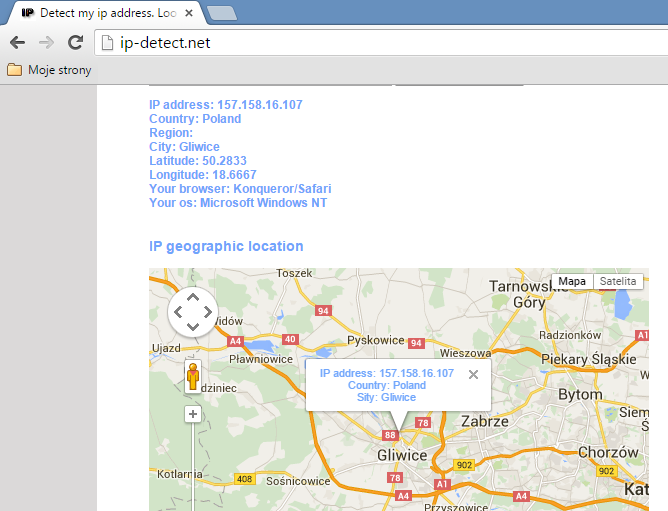Click the Kotlarnia label on the map
The image size is (668, 511).
click(180, 474)
